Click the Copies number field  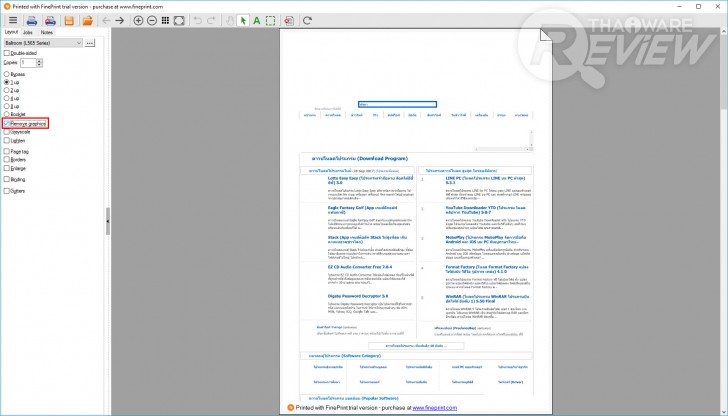(28, 63)
